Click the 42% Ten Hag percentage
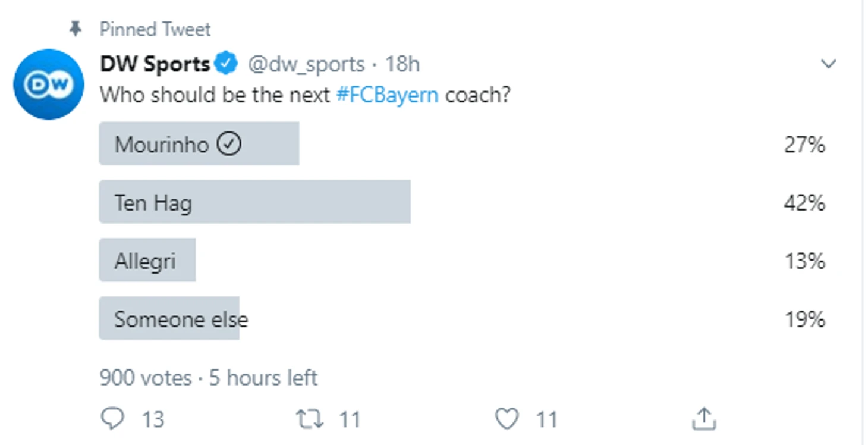 coord(804,203)
